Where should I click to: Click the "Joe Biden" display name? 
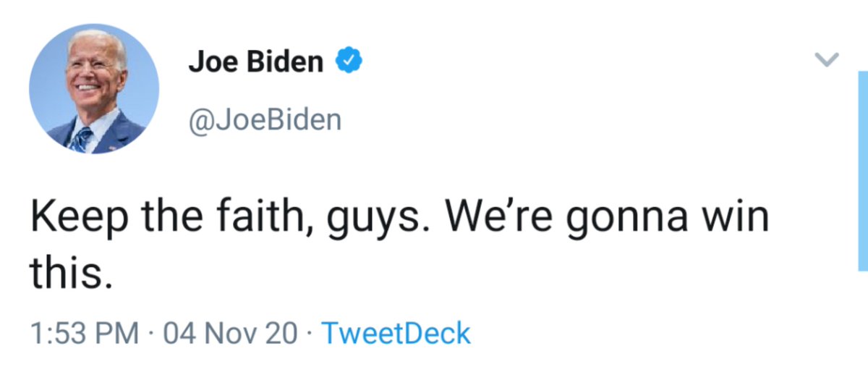(256, 62)
